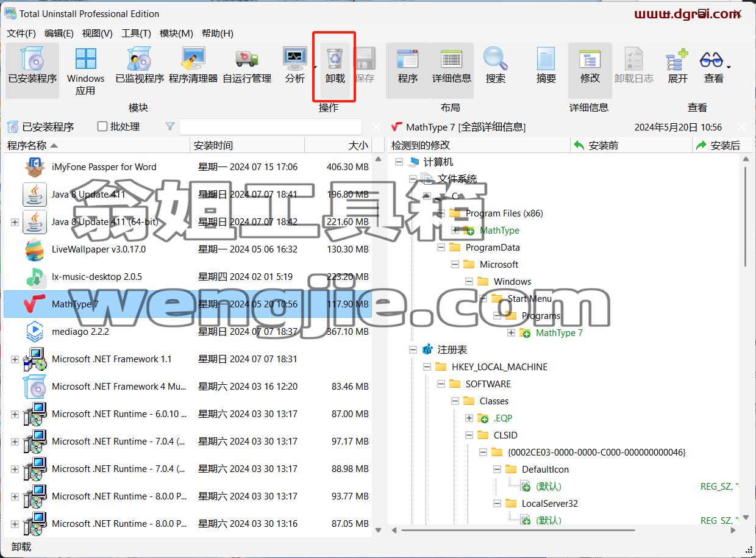Open the 文件(F) menu
This screenshot has height=558, width=756.
coord(21,34)
